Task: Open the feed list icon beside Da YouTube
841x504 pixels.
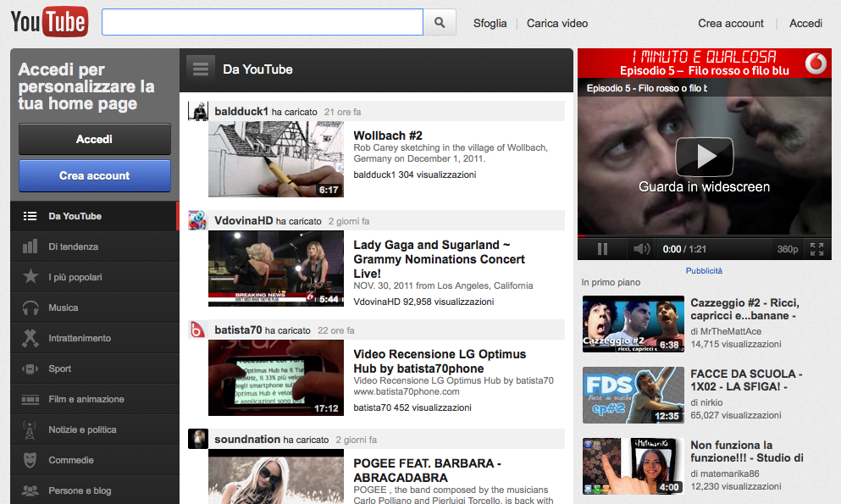Action: [201, 69]
